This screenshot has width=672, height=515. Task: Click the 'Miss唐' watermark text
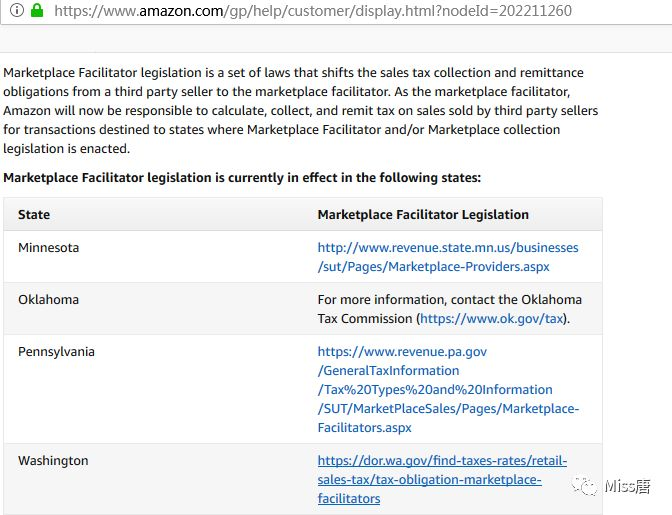click(x=627, y=486)
